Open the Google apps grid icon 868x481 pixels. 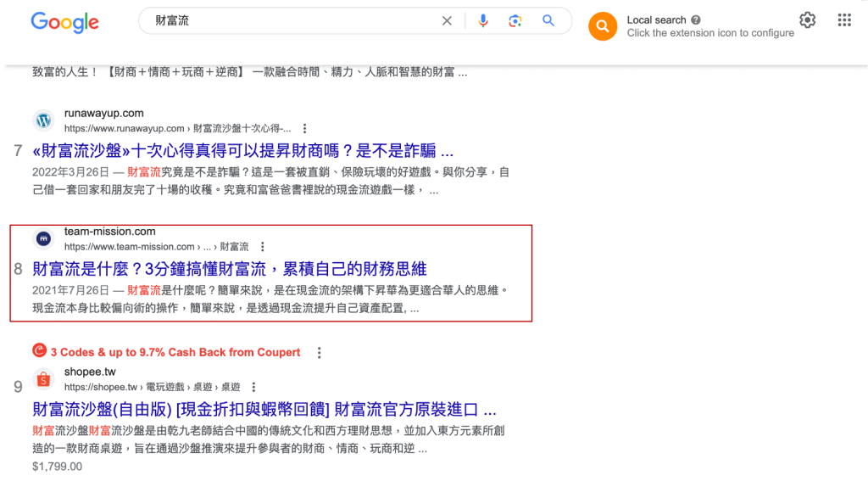(x=844, y=20)
